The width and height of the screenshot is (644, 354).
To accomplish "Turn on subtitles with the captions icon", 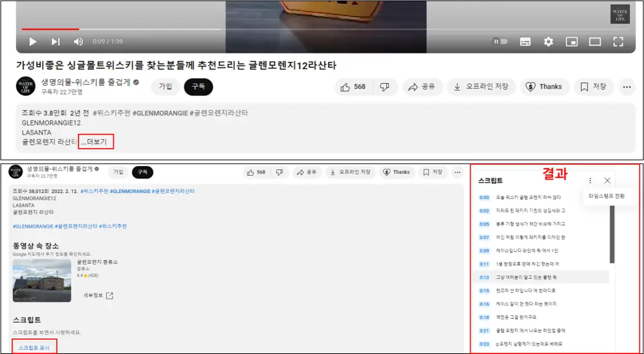I will point(526,41).
